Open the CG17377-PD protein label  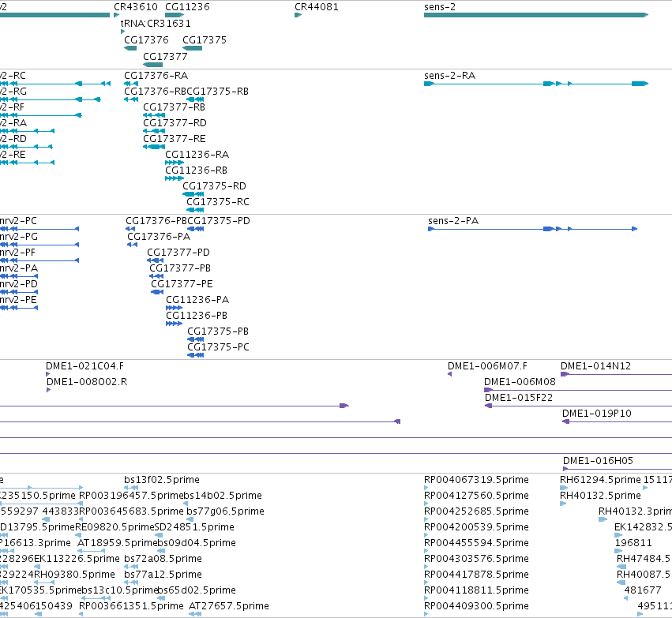tap(178, 253)
